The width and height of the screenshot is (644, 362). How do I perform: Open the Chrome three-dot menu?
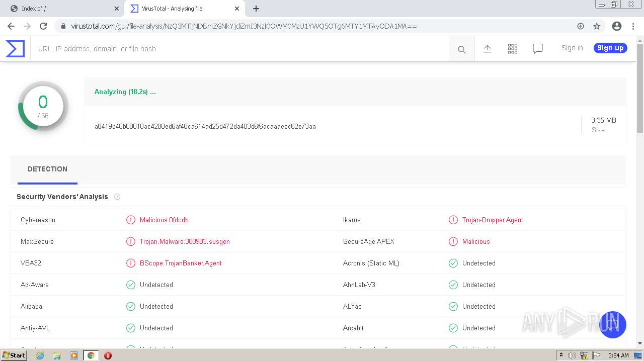pyautogui.click(x=633, y=26)
